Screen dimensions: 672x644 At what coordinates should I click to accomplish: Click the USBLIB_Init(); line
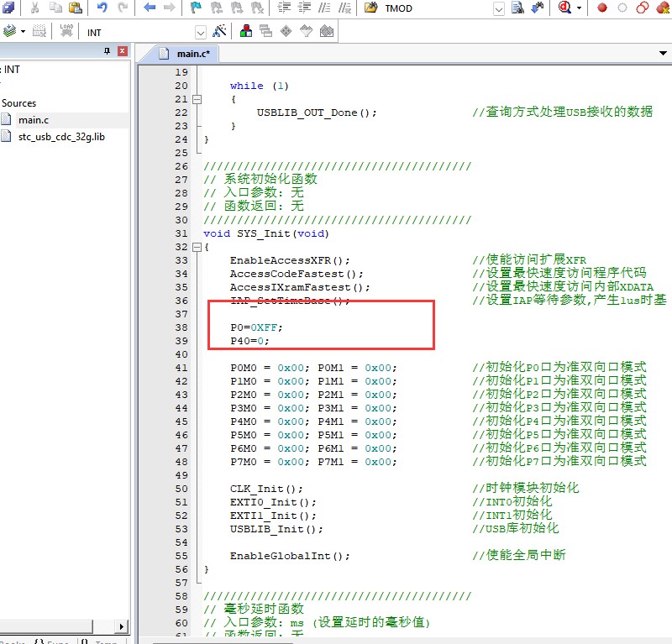pyautogui.click(x=276, y=529)
